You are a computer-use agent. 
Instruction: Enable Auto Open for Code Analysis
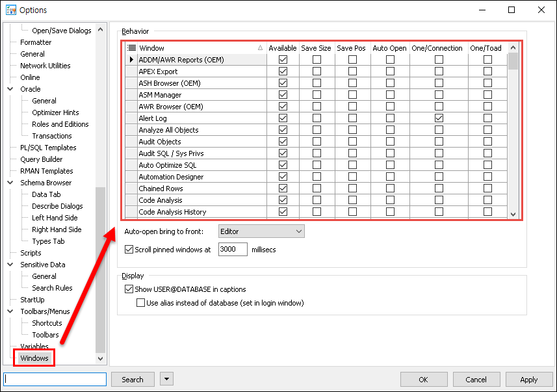click(390, 200)
